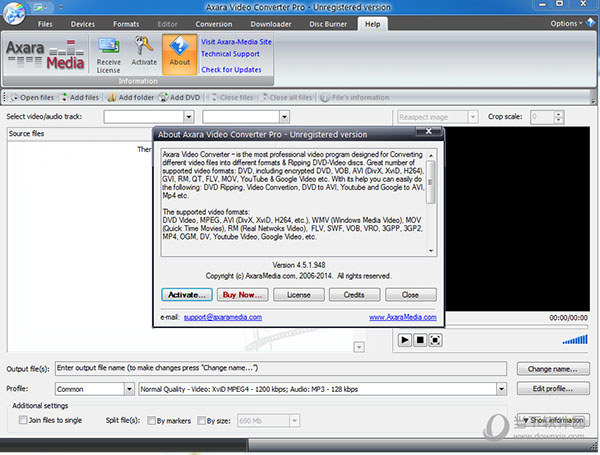This screenshot has height=455, width=600.
Task: Open the Disc Burner ribbon tab
Action: [x=328, y=24]
